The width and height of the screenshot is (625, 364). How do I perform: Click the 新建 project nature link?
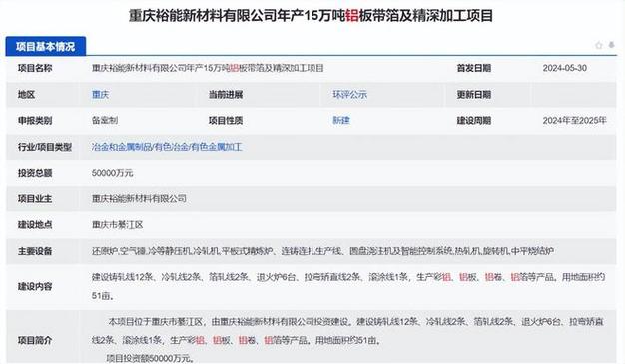click(x=341, y=121)
